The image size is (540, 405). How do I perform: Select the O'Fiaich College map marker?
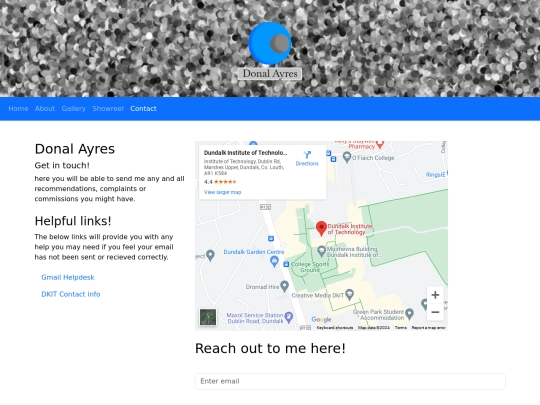pyautogui.click(x=347, y=157)
